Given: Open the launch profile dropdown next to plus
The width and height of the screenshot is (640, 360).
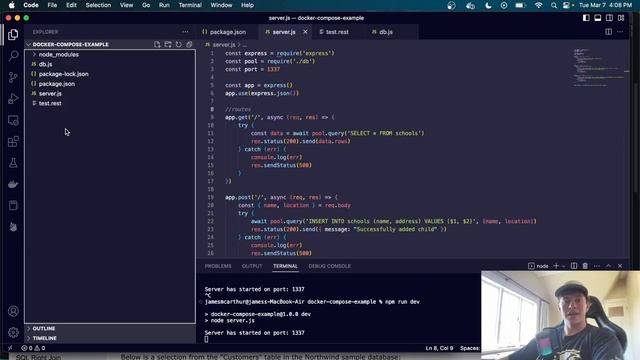Looking at the screenshot, I should pyautogui.click(x=564, y=266).
